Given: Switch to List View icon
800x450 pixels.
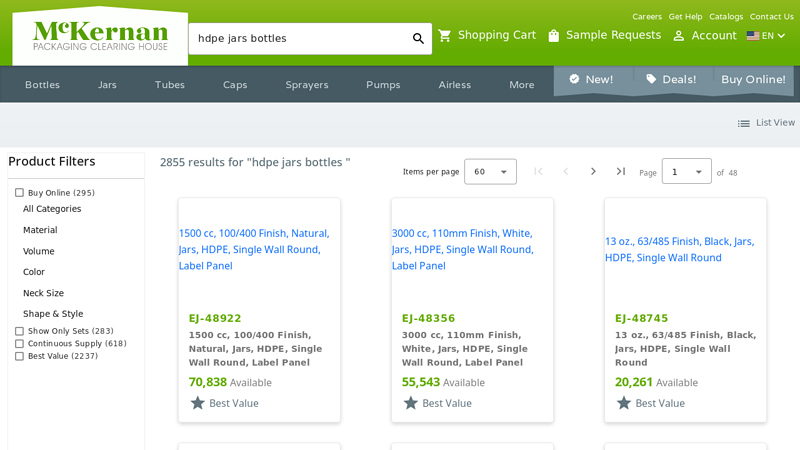Looking at the screenshot, I should (744, 123).
